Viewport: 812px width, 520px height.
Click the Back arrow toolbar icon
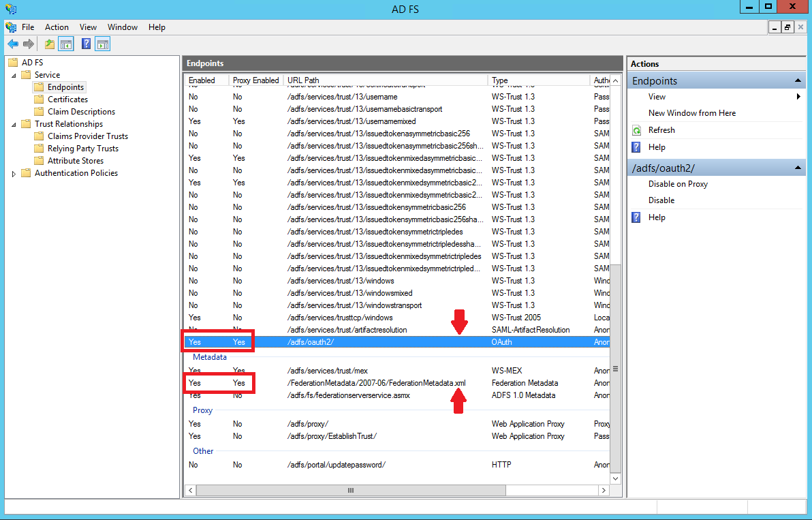click(x=12, y=44)
